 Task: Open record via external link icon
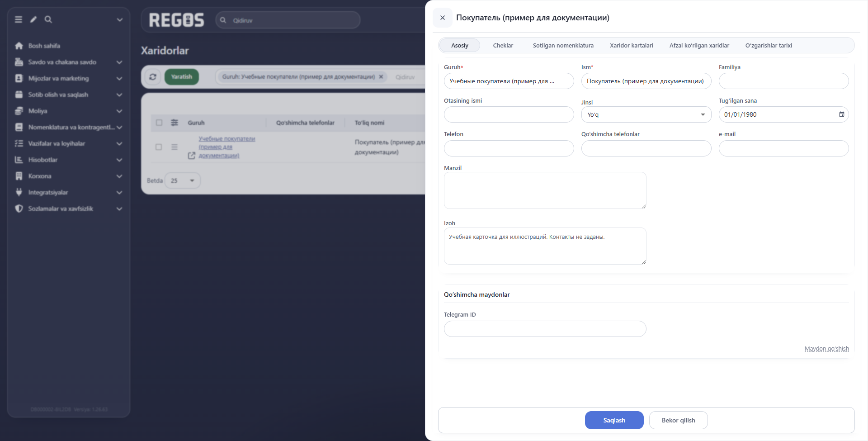pos(192,156)
